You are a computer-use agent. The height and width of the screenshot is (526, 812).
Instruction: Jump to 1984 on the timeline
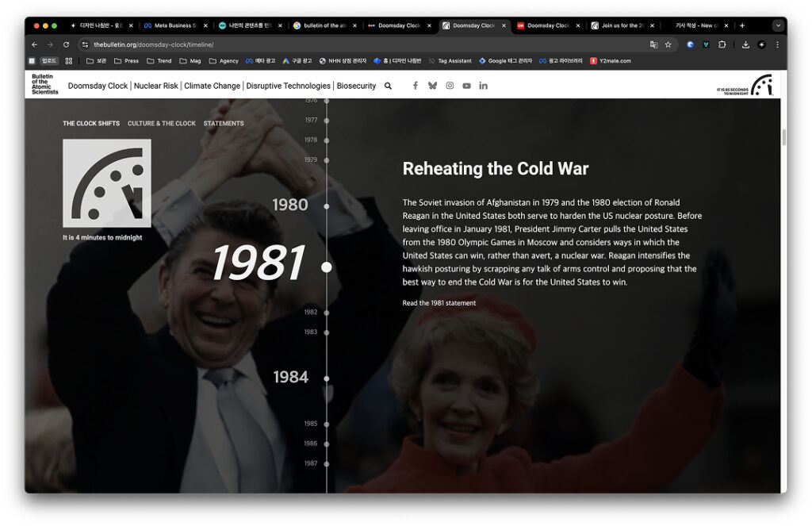point(291,378)
